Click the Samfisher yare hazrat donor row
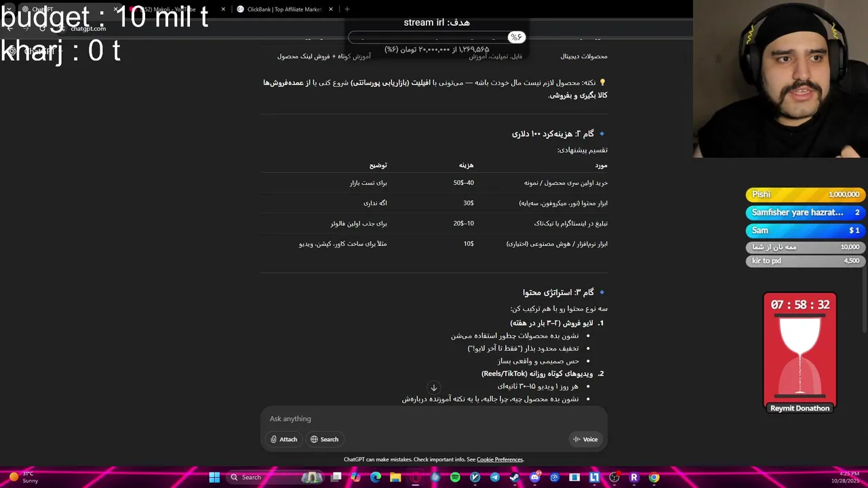Screen dimensions: 868x488 click(x=806, y=212)
